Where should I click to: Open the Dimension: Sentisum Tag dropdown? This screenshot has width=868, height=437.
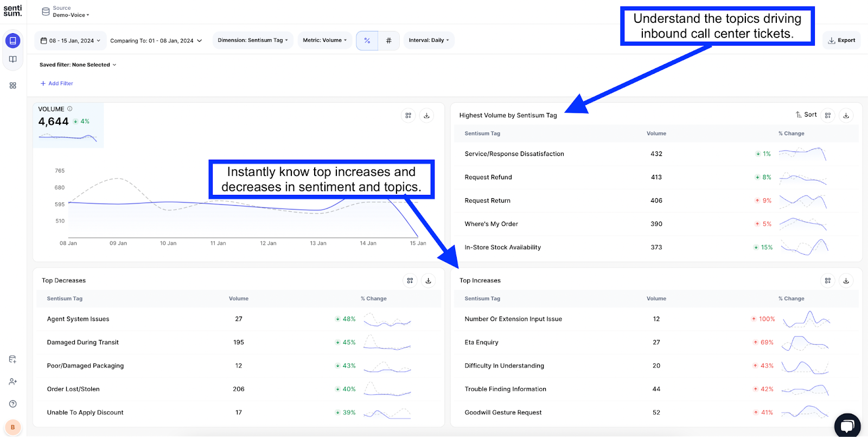click(x=253, y=40)
